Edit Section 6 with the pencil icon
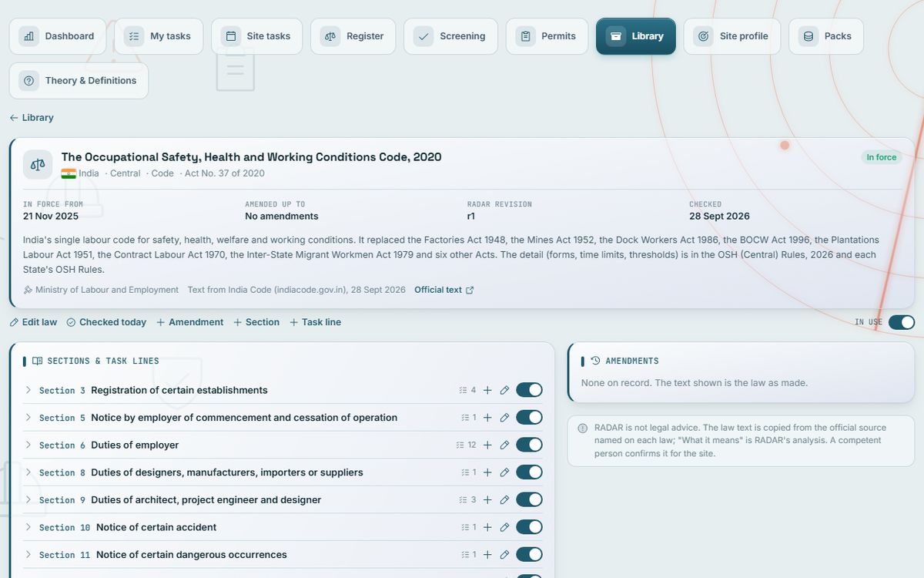 click(x=504, y=445)
